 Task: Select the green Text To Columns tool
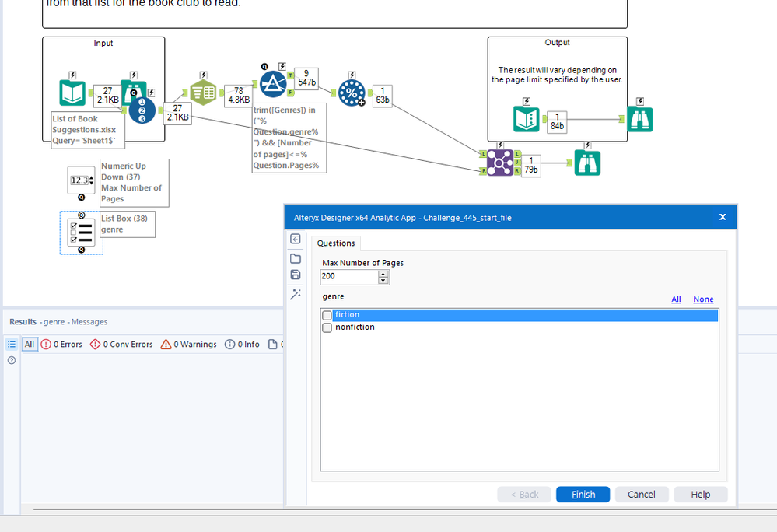tap(203, 93)
